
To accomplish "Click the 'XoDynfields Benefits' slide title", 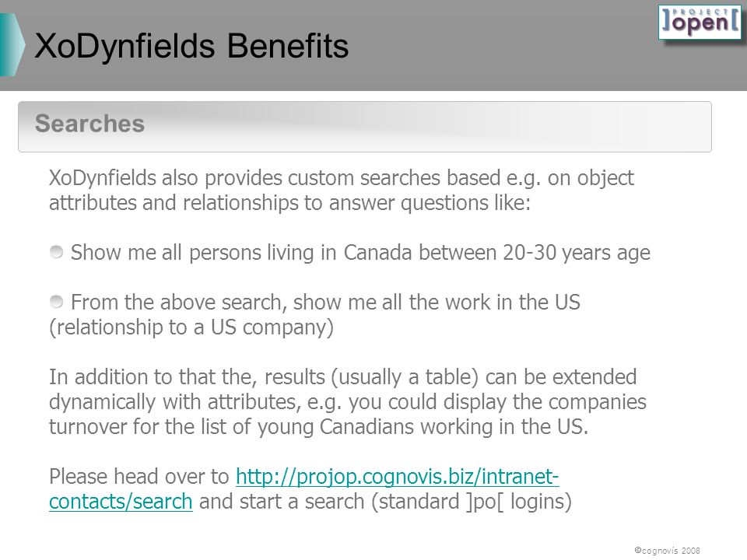I will tap(191, 46).
